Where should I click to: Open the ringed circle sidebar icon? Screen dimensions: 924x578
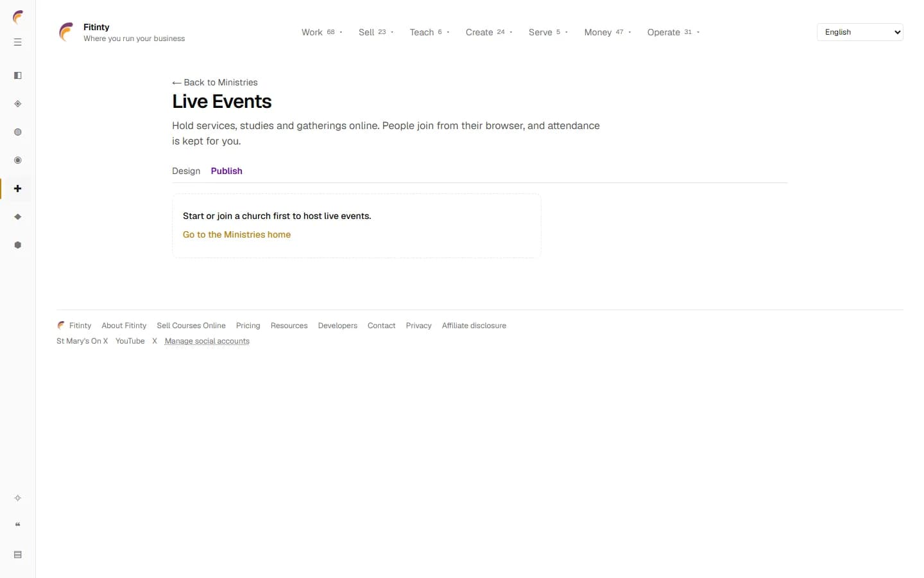coord(18,161)
